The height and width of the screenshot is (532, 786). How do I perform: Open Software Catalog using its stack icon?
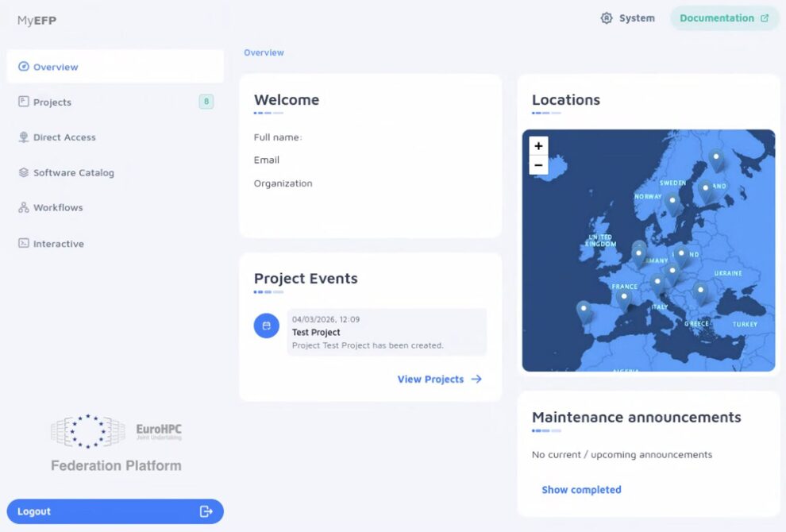click(x=25, y=172)
